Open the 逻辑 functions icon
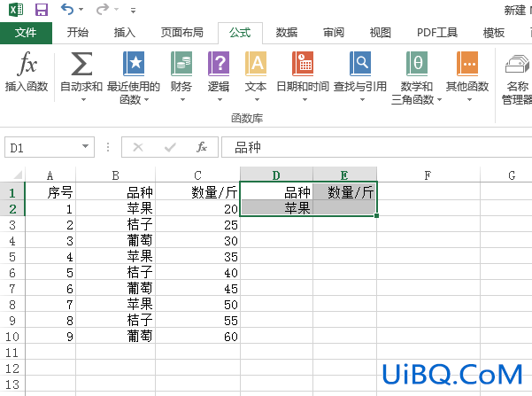The width and height of the screenshot is (532, 396). [219, 64]
